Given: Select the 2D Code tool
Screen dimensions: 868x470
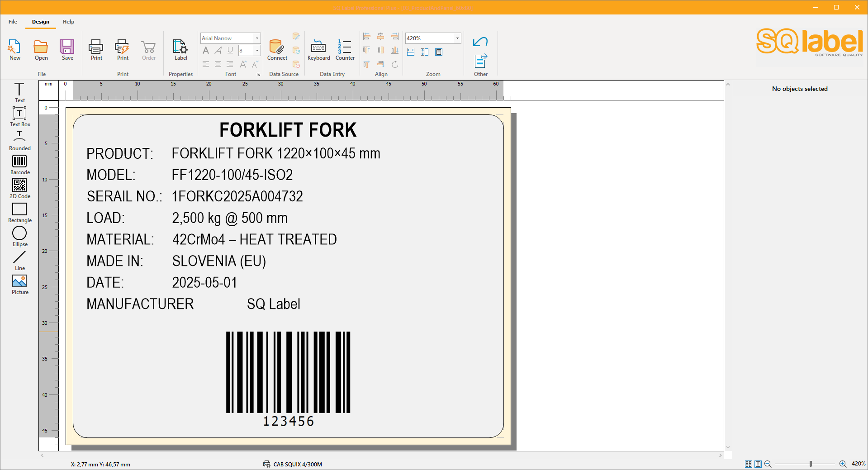Looking at the screenshot, I should pos(19,188).
